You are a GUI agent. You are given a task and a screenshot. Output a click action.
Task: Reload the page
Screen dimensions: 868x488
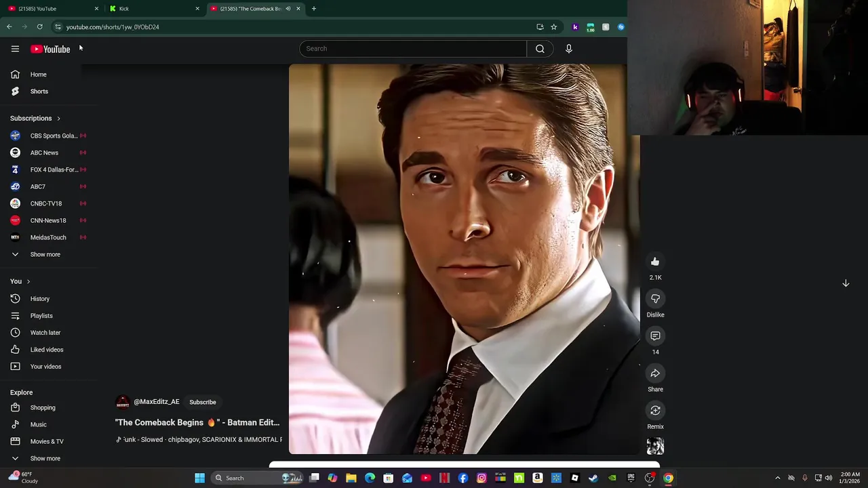point(39,27)
